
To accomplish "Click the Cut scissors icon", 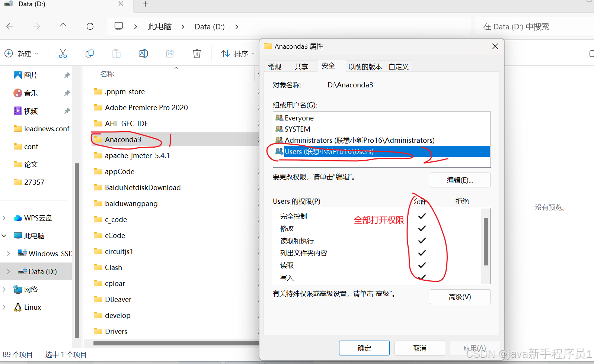I will [63, 54].
